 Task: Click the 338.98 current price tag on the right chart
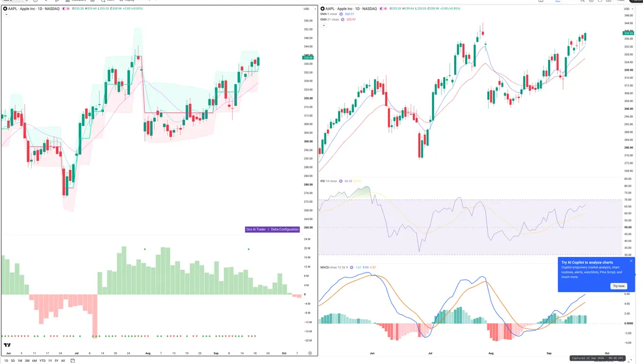tap(629, 32)
